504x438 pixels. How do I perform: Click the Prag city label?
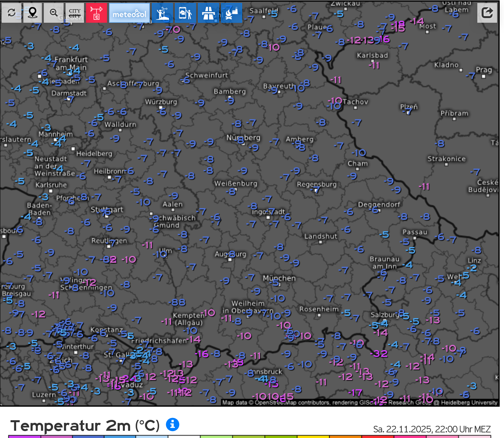click(x=484, y=70)
